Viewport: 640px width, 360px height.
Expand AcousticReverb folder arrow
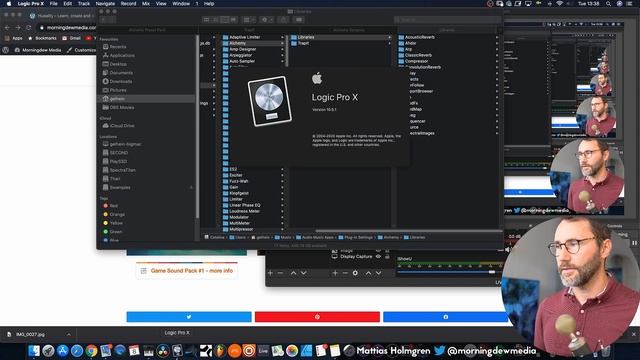coord(497,37)
